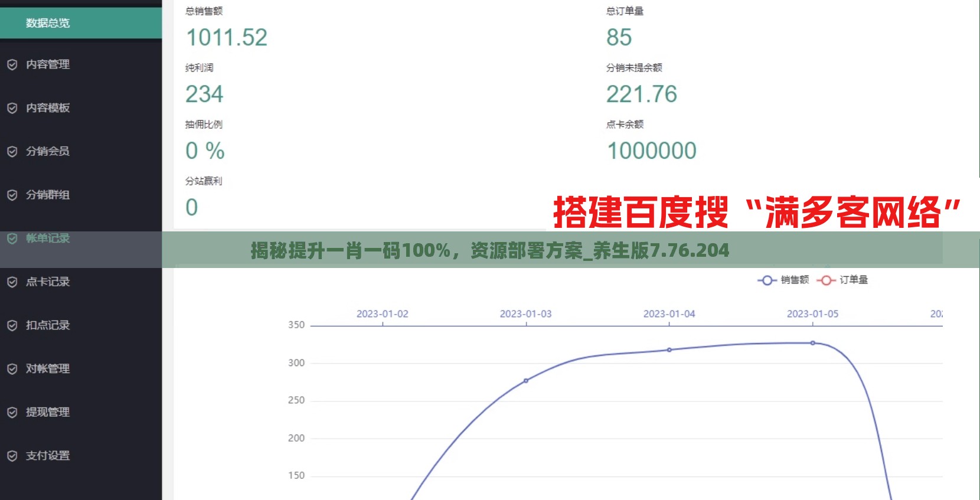Open the 分销群组 menu entry
This screenshot has height=500, width=980.
[48, 195]
